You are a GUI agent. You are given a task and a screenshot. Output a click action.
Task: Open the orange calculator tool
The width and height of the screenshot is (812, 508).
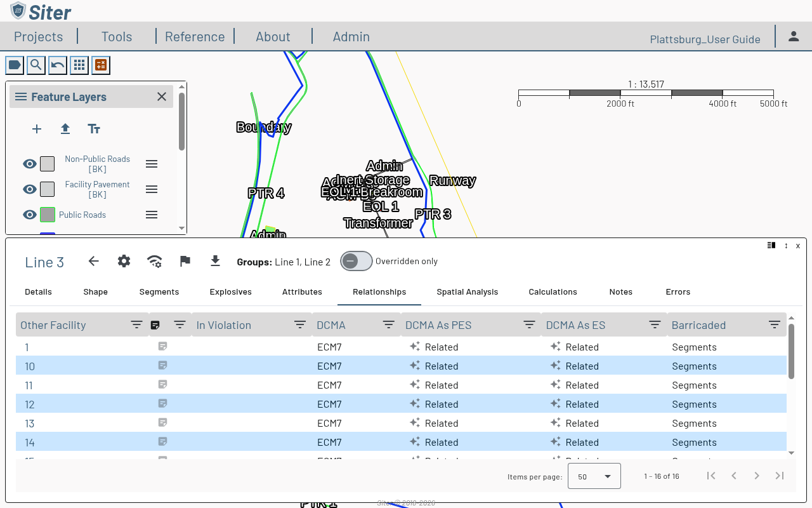[x=101, y=65]
